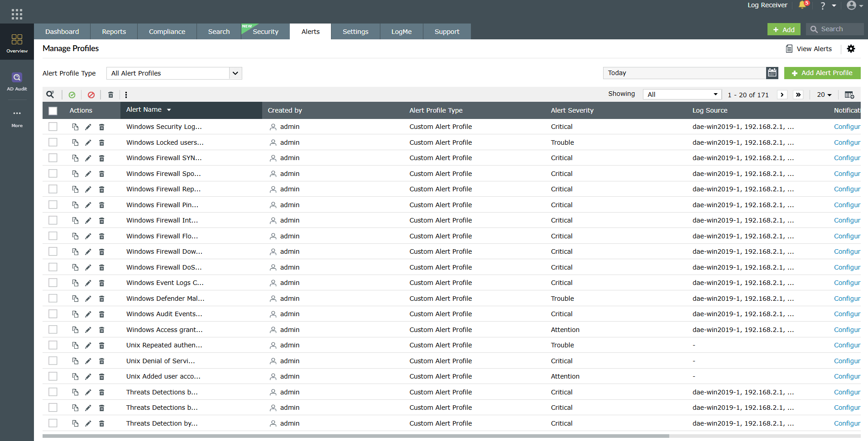Screen dimensions: 868x441
Task: Go to the next page of profiles
Action: point(782,95)
